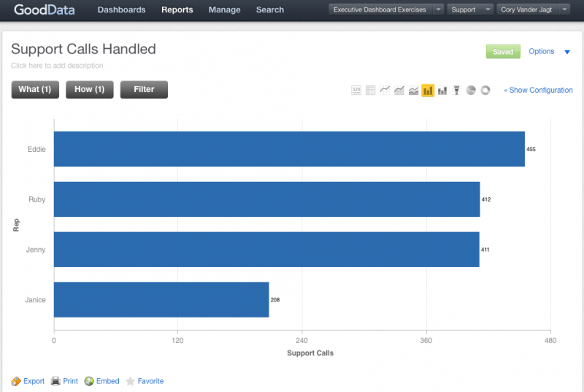Choose the line chart icon
The width and height of the screenshot is (584, 392).
pos(385,91)
